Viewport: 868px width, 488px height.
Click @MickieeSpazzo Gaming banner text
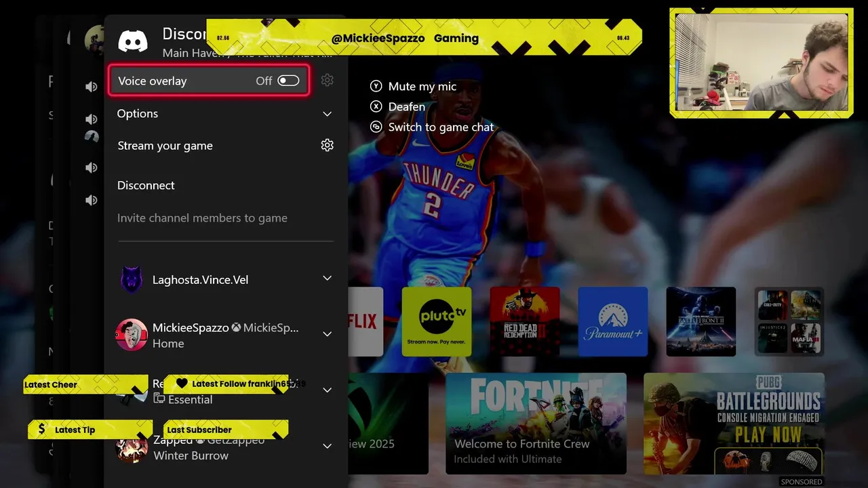click(405, 38)
